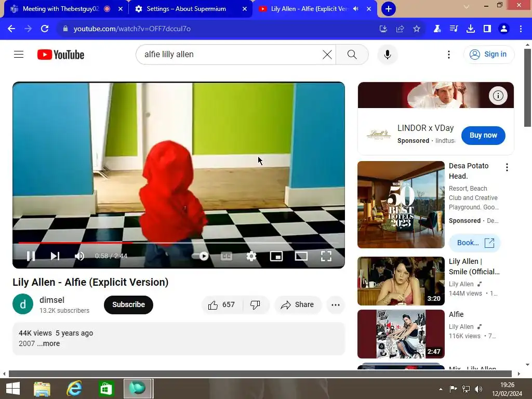
Task: Like the video with 657 likes
Action: point(222,304)
